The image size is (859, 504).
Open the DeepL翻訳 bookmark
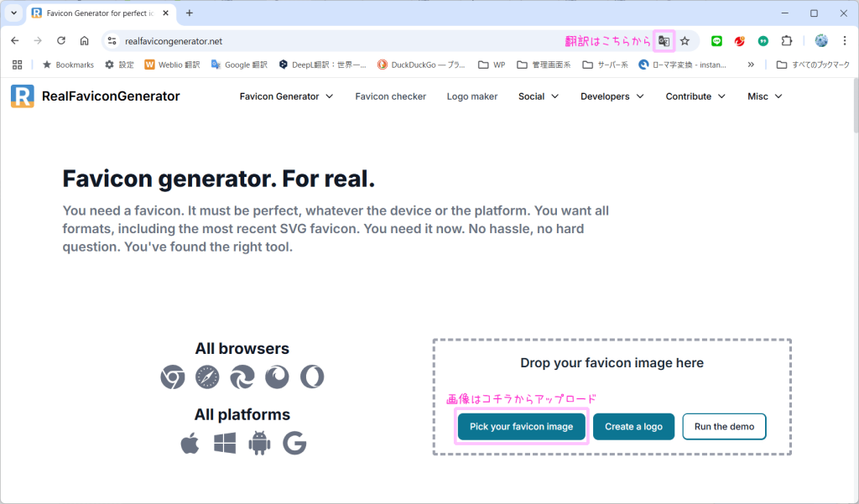pyautogui.click(x=322, y=65)
